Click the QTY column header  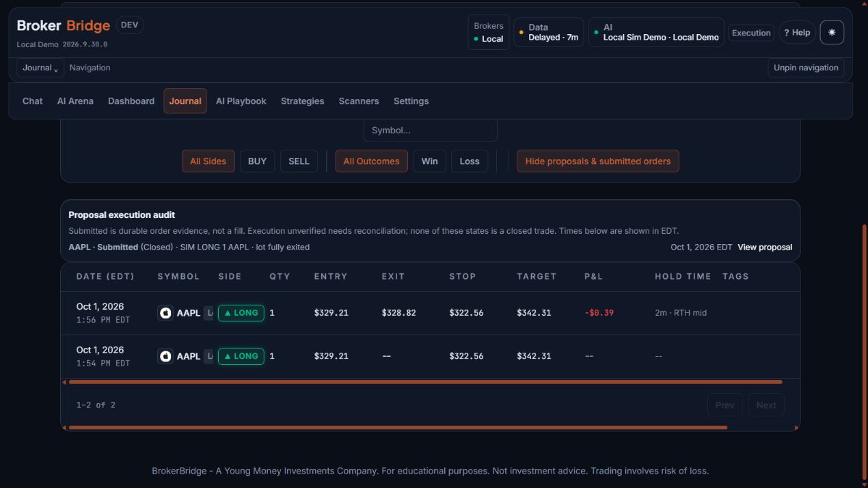(280, 276)
